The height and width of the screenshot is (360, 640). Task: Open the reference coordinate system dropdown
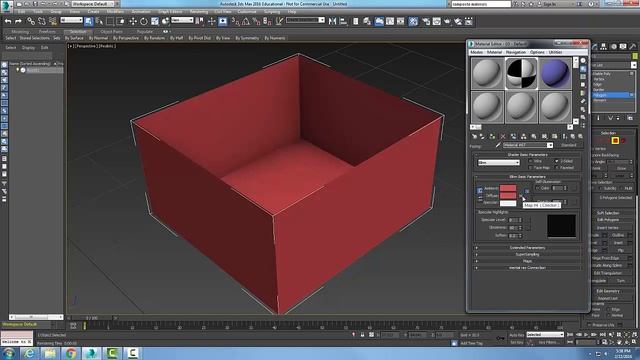click(x=182, y=20)
